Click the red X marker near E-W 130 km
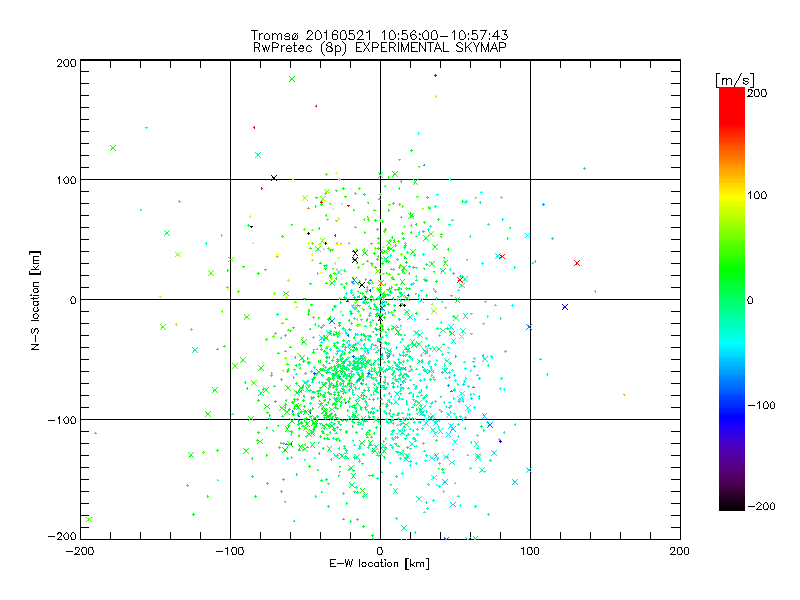Viewport: 800px width, 600px height. point(577,263)
